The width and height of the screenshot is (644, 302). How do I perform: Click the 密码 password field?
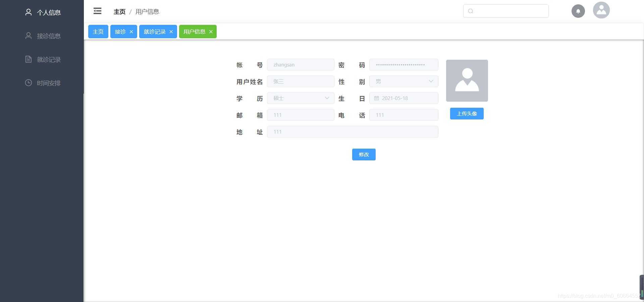tap(404, 65)
